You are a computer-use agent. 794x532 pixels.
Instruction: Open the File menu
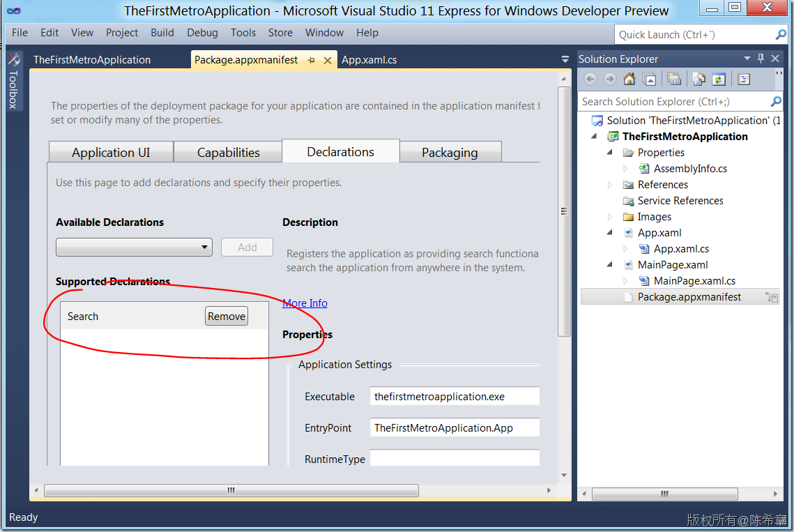point(20,33)
